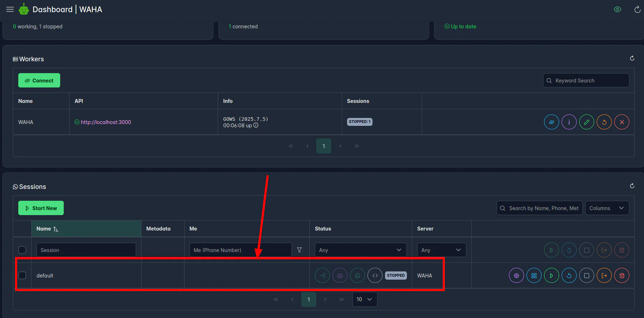Image resolution: width=644 pixels, height=318 pixels.
Task: Remove the WAHA worker
Action: 622,122
